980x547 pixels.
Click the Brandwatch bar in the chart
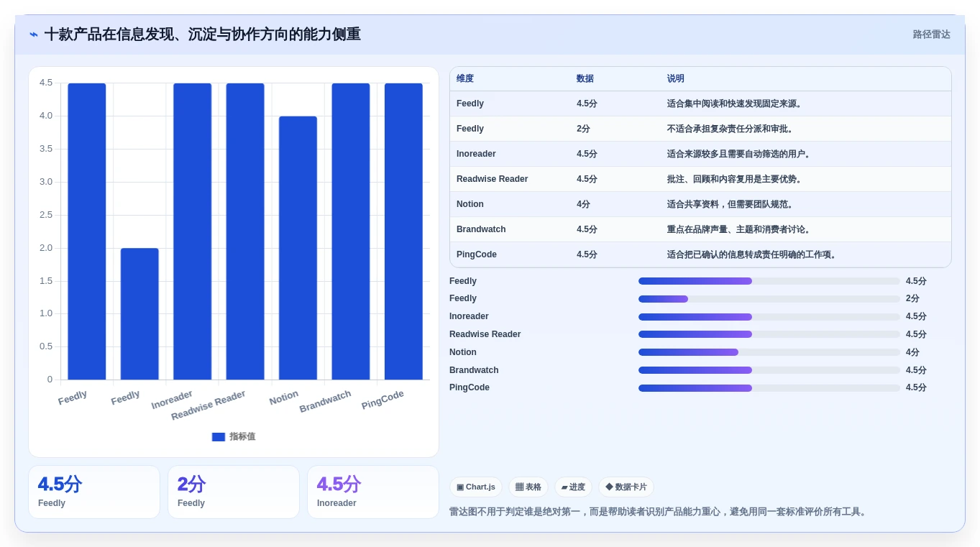tap(351, 231)
